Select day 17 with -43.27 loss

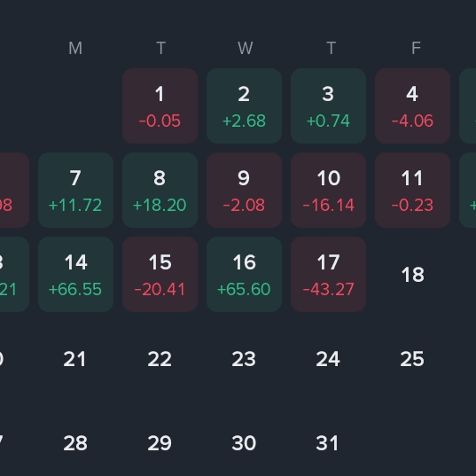[x=329, y=275]
